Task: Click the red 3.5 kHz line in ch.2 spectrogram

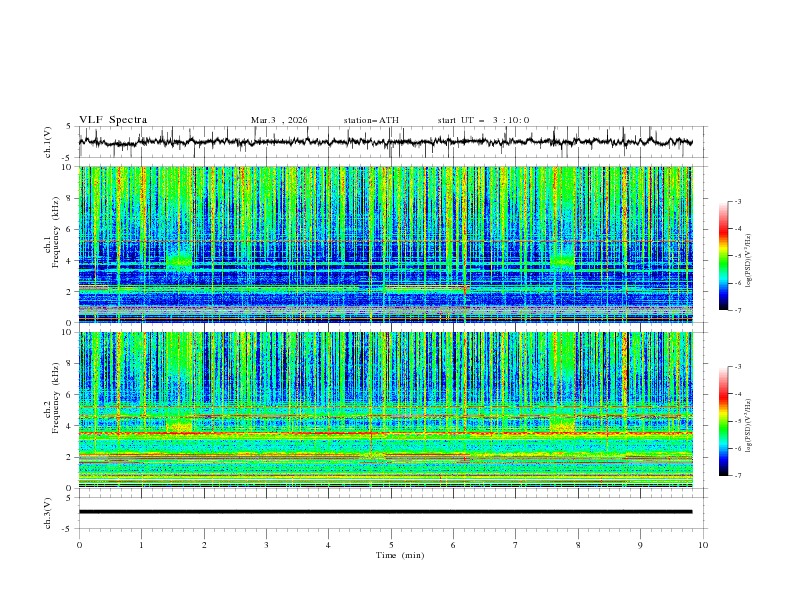Action: (x=385, y=434)
